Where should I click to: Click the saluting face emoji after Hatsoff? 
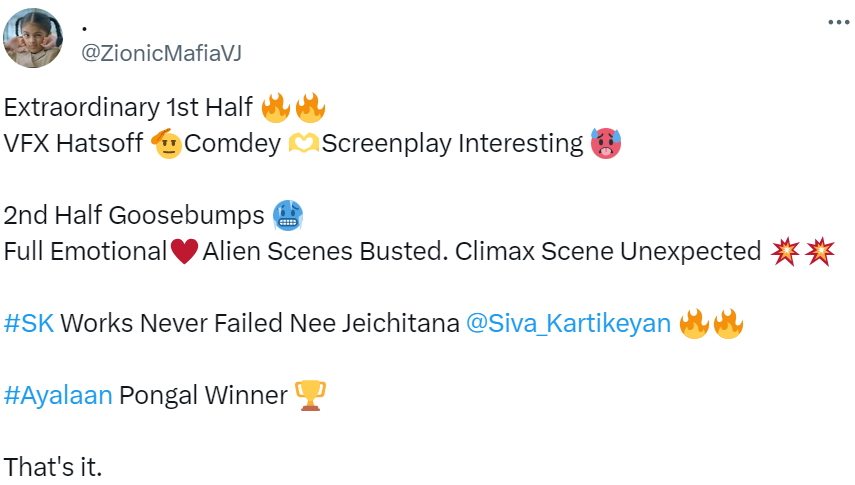point(165,144)
